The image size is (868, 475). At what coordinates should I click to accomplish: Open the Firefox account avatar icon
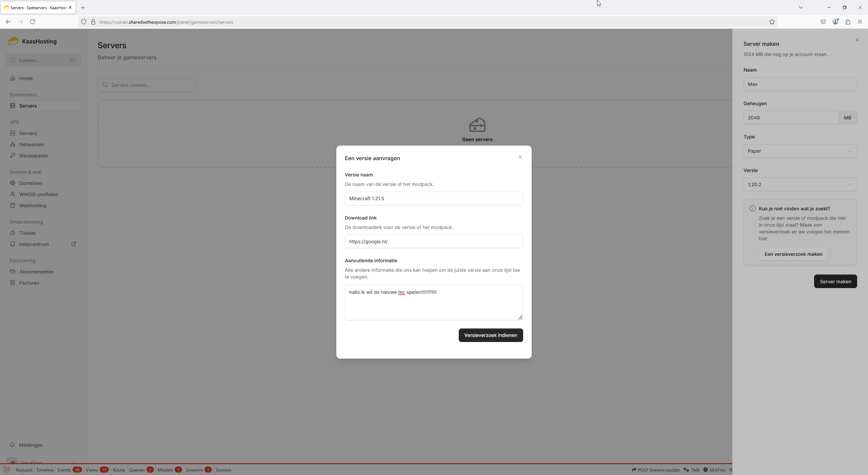pyautogui.click(x=835, y=22)
